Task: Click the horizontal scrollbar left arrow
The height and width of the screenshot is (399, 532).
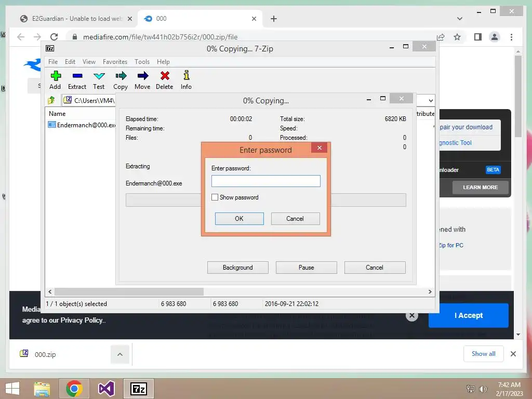Action: coord(50,292)
